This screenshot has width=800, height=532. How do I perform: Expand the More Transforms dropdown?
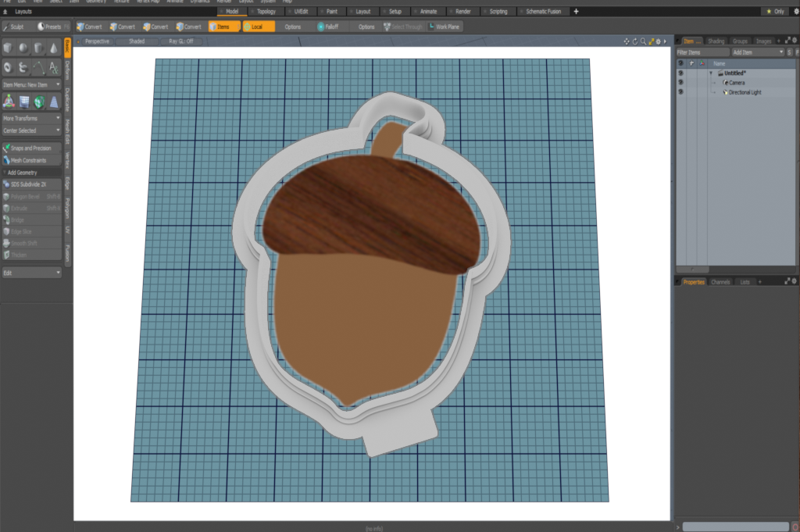(x=31, y=117)
